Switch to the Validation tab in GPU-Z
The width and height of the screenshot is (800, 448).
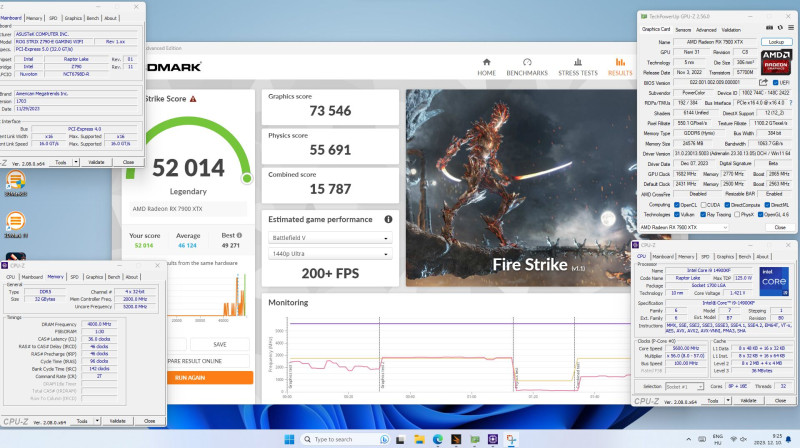coord(731,30)
